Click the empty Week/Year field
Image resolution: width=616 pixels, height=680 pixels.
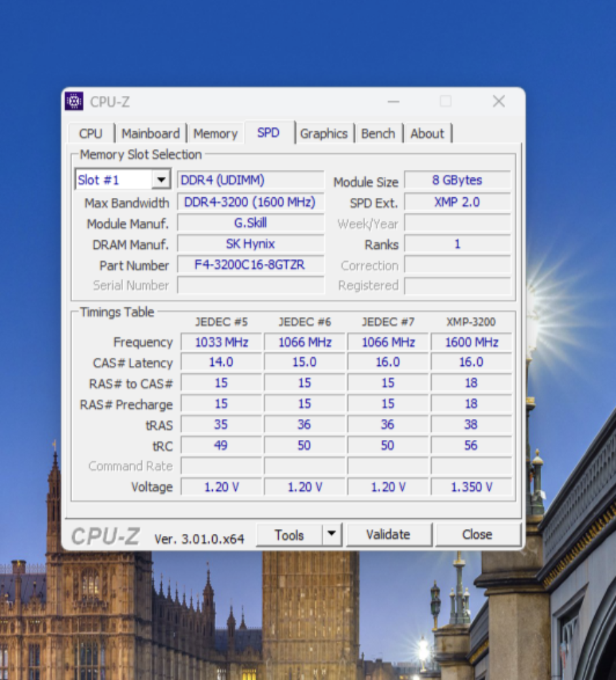click(458, 223)
